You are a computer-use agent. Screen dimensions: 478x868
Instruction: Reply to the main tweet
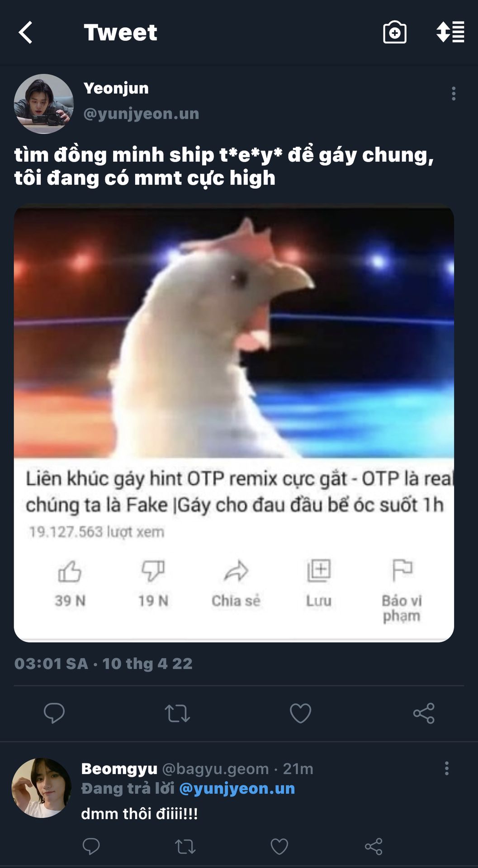tap(54, 713)
